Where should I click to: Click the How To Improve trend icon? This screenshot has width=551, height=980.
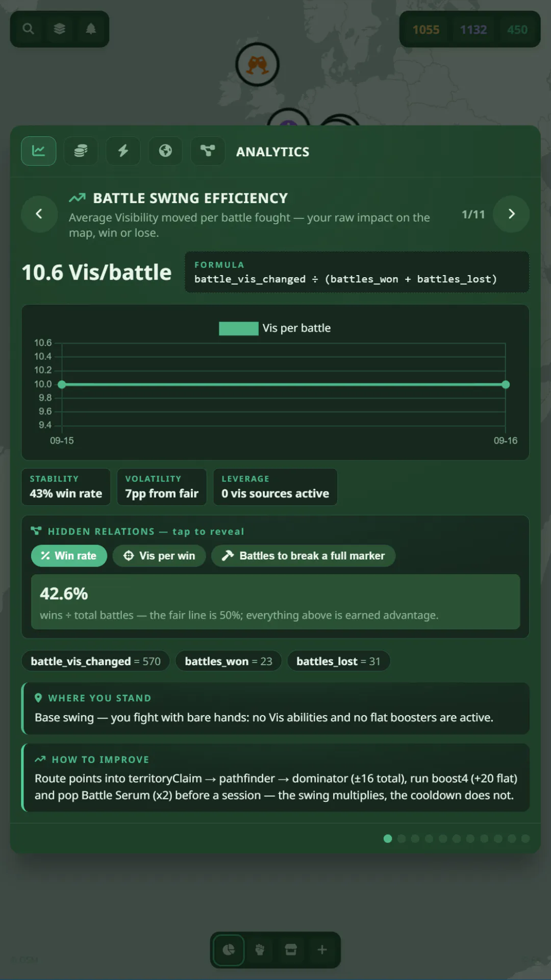click(x=40, y=759)
